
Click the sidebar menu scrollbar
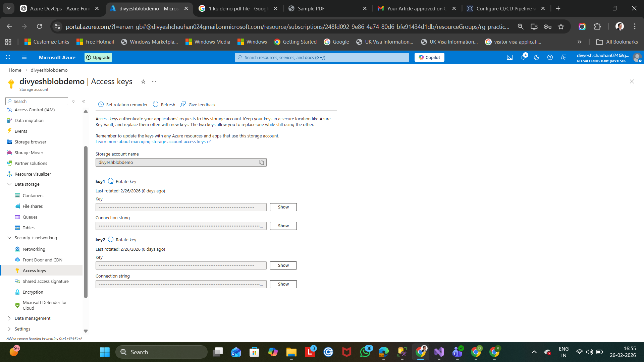tap(86, 221)
